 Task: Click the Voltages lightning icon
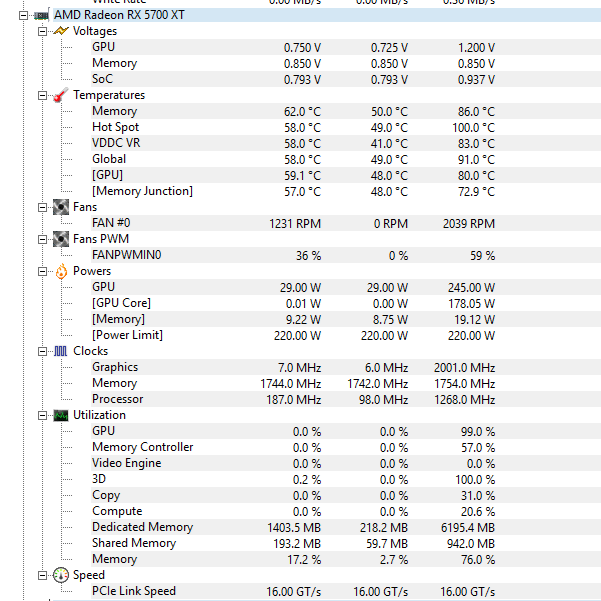click(61, 31)
